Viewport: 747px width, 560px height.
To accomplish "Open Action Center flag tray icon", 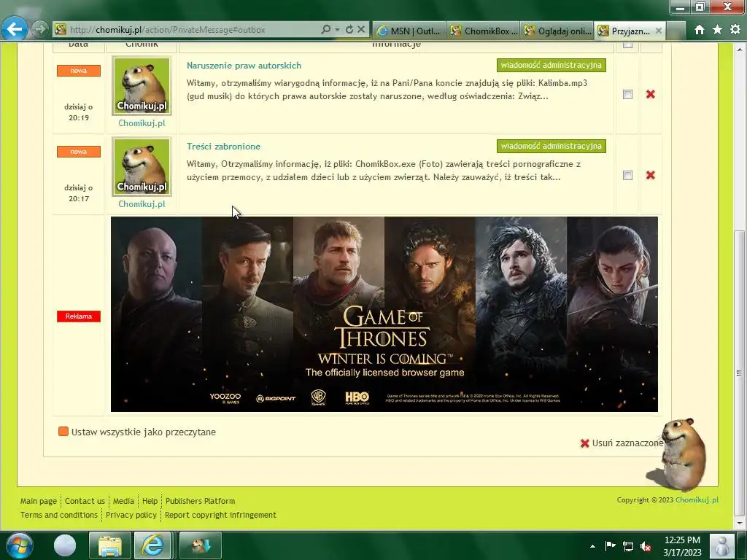I will [x=610, y=546].
